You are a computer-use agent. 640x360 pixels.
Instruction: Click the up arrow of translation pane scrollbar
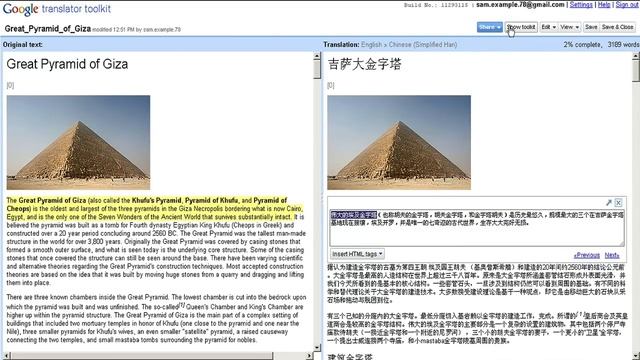(636, 56)
